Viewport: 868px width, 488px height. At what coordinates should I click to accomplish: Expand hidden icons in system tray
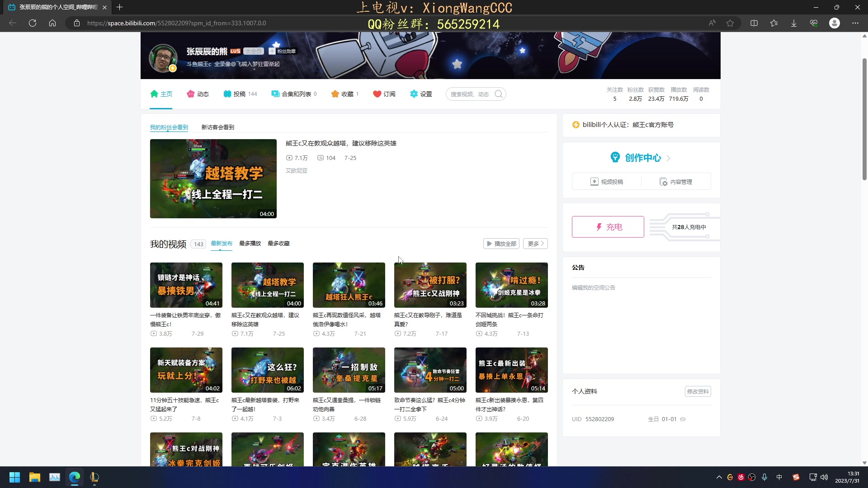tap(718, 477)
